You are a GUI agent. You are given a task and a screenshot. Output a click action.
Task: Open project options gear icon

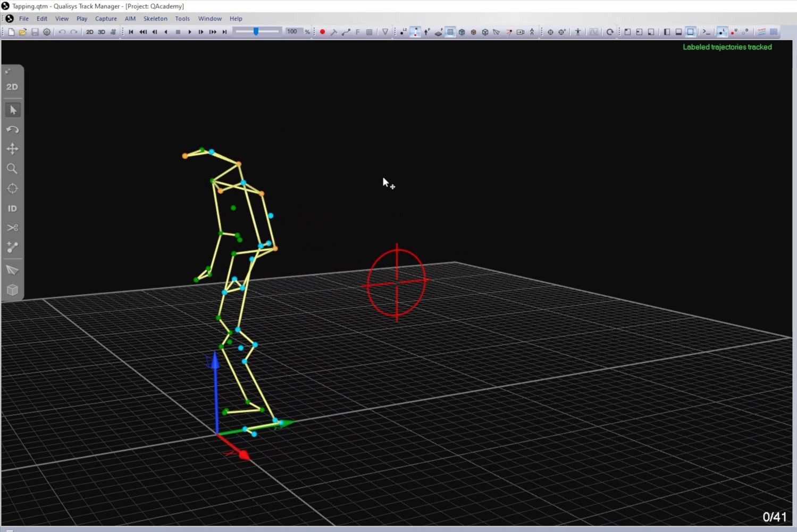[47, 32]
